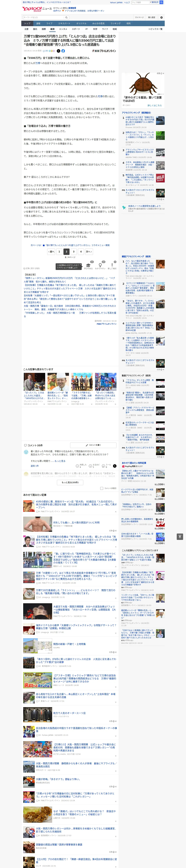This screenshot has height=868, width=186.
Task: Open the 国際 category
Action: click(x=44, y=29)
